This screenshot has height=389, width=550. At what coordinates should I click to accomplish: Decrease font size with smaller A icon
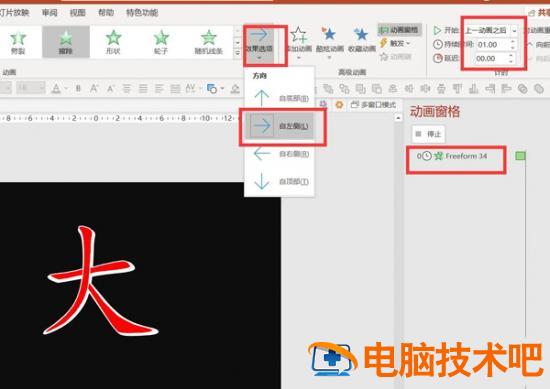[110, 88]
